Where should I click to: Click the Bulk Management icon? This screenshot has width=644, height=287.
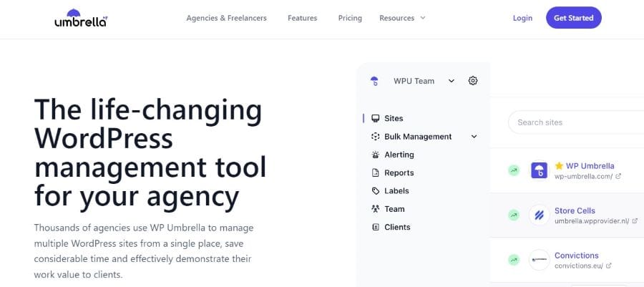tap(375, 137)
